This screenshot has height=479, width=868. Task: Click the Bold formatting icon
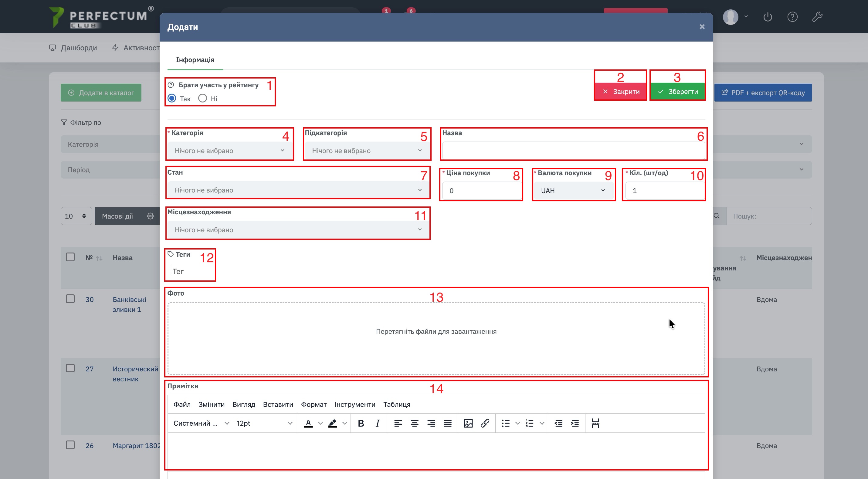[361, 423]
